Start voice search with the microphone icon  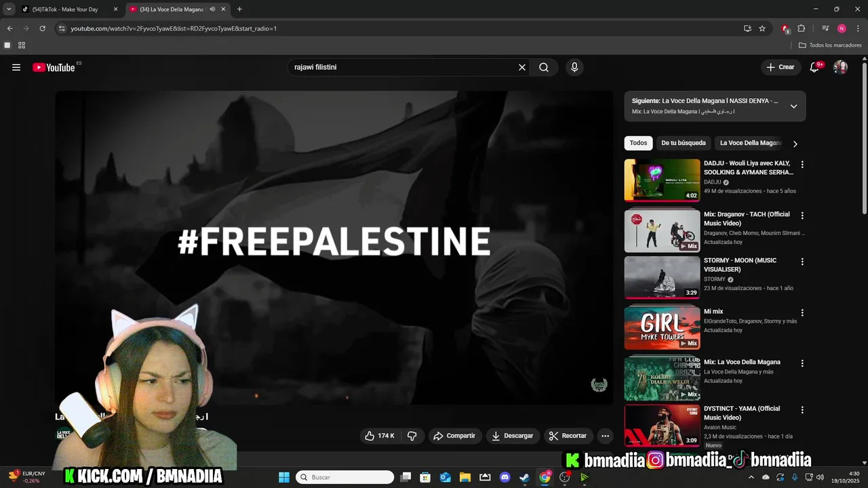[574, 67]
